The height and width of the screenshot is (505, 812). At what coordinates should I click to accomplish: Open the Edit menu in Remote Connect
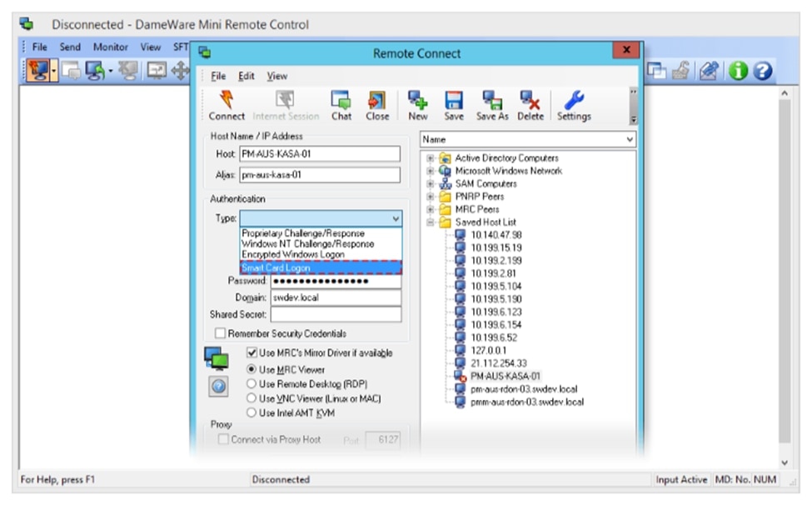coord(246,76)
